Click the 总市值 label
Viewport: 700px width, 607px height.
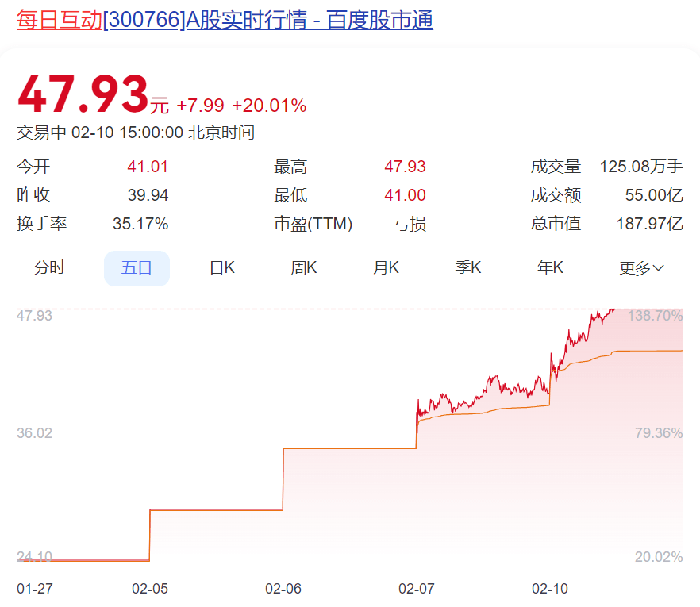point(556,224)
